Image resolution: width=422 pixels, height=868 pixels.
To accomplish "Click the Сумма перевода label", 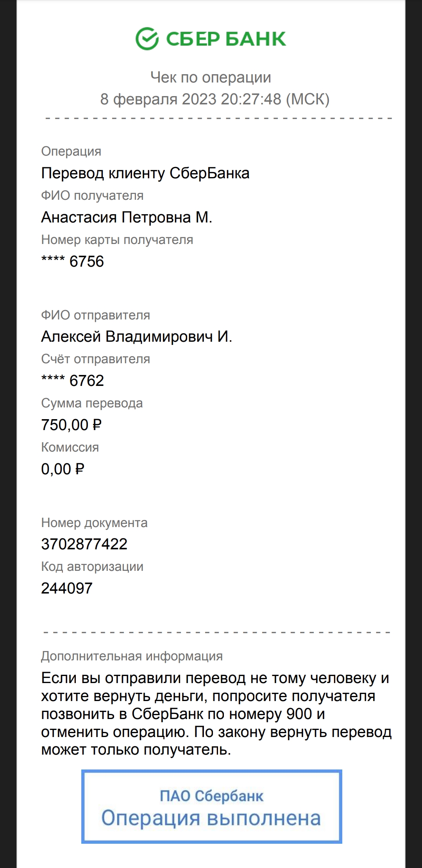I will (x=92, y=404).
